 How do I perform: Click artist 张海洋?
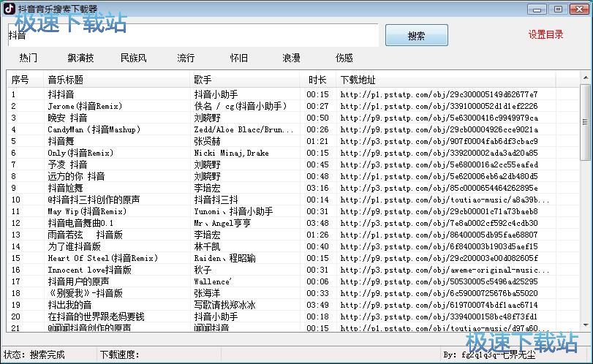pyautogui.click(x=207, y=293)
